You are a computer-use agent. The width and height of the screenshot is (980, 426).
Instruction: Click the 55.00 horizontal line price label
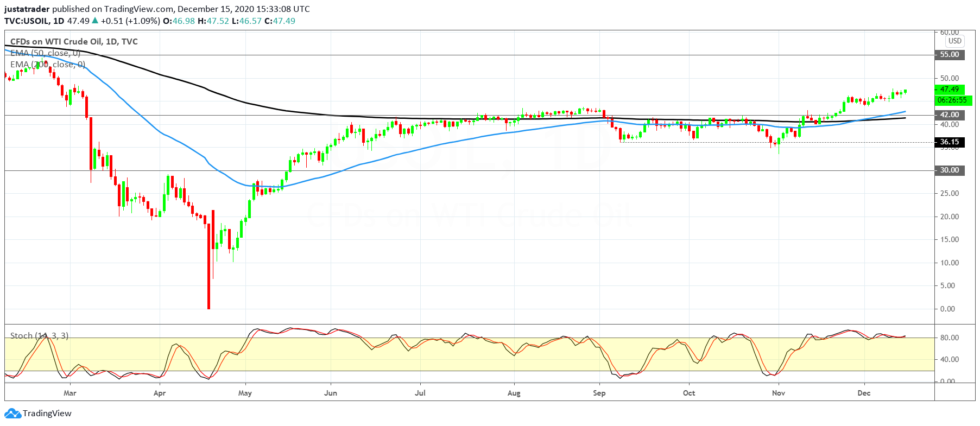pos(950,55)
